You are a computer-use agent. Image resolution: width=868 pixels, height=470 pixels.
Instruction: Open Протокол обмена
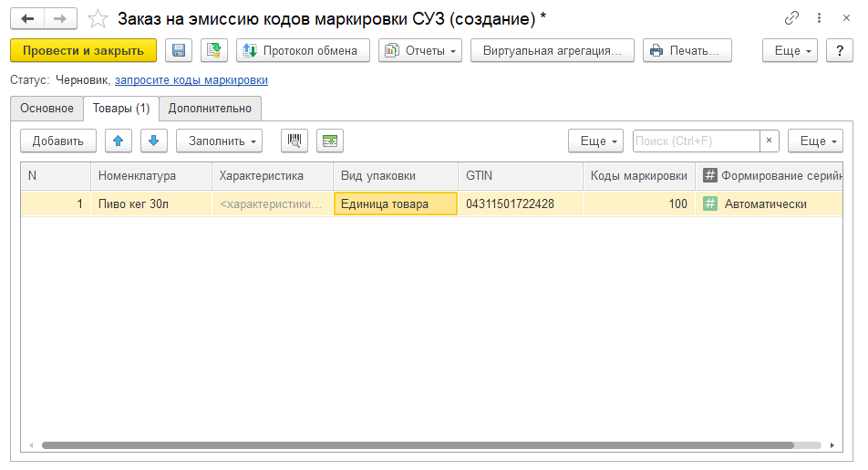(x=303, y=50)
